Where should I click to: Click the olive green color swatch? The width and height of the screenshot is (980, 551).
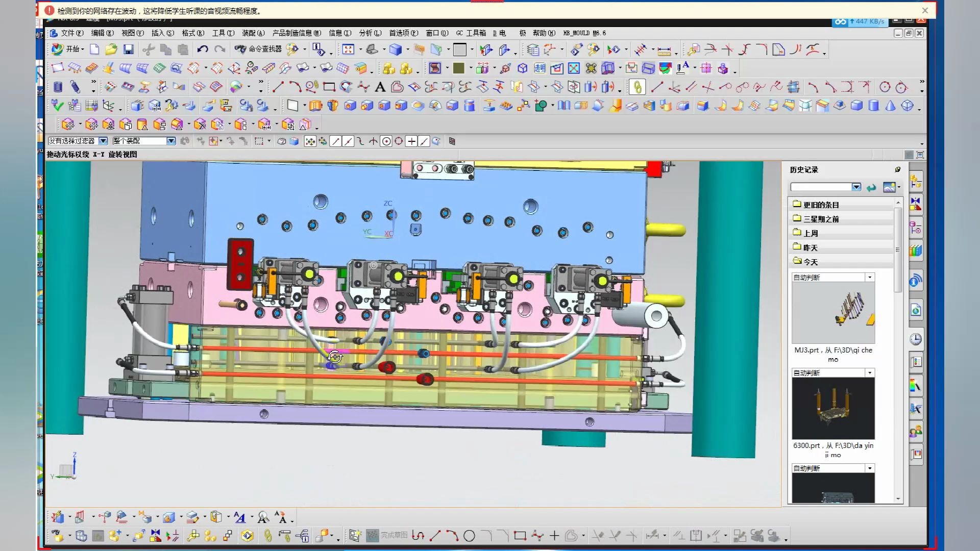point(458,68)
